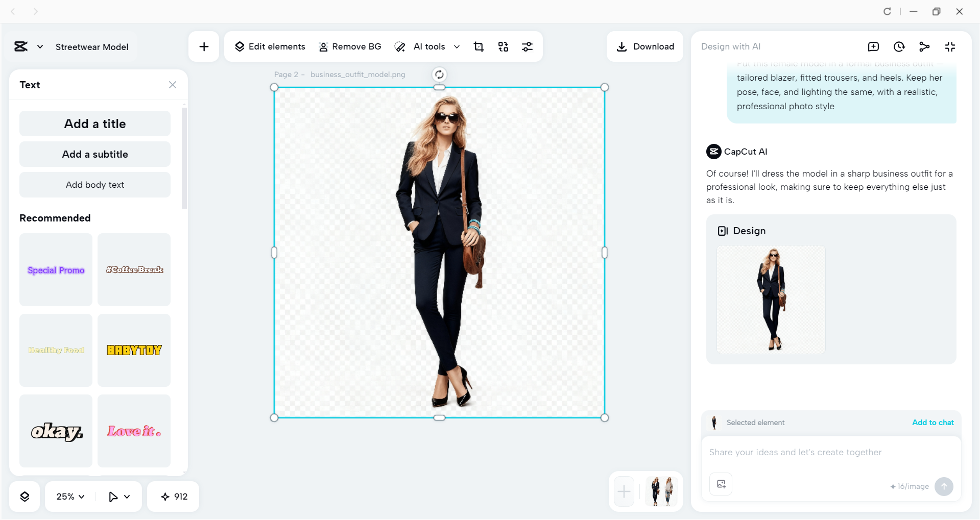
Task: Open the AI tools dropdown arrow
Action: (457, 46)
